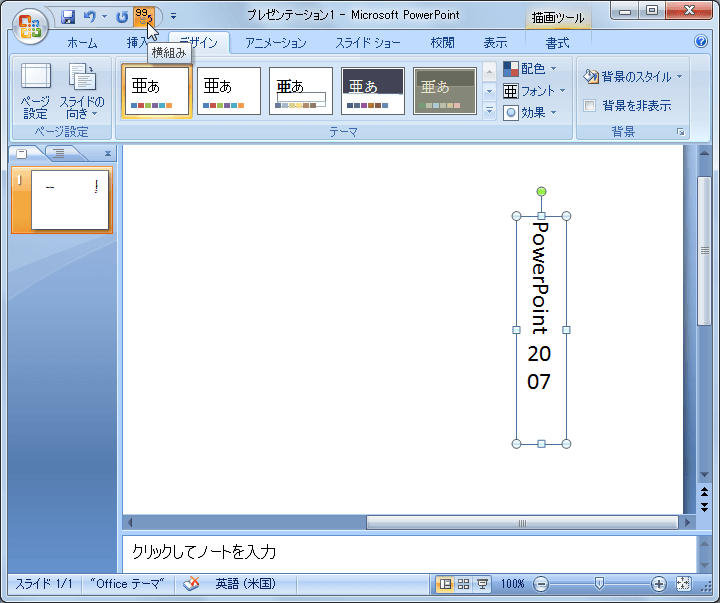The image size is (720, 603).
Task: Click the vertical scrollbar thumb
Action: [704, 250]
